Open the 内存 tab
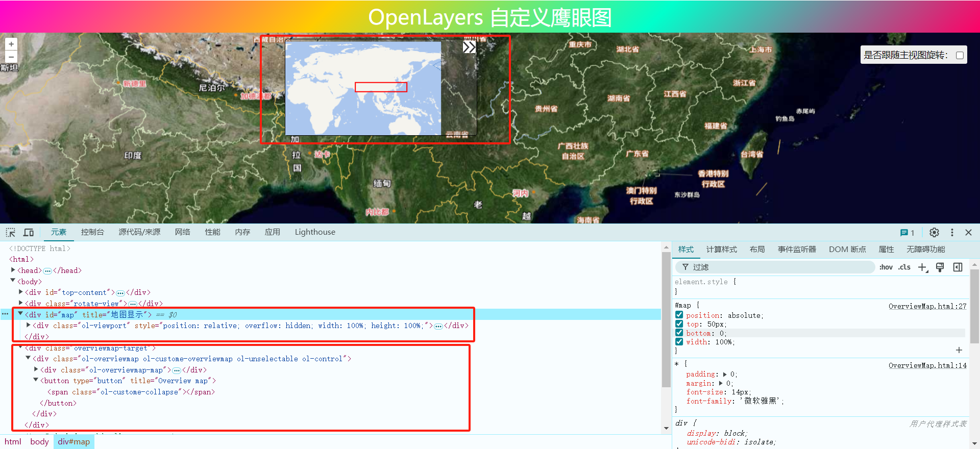The width and height of the screenshot is (980, 449). tap(242, 232)
